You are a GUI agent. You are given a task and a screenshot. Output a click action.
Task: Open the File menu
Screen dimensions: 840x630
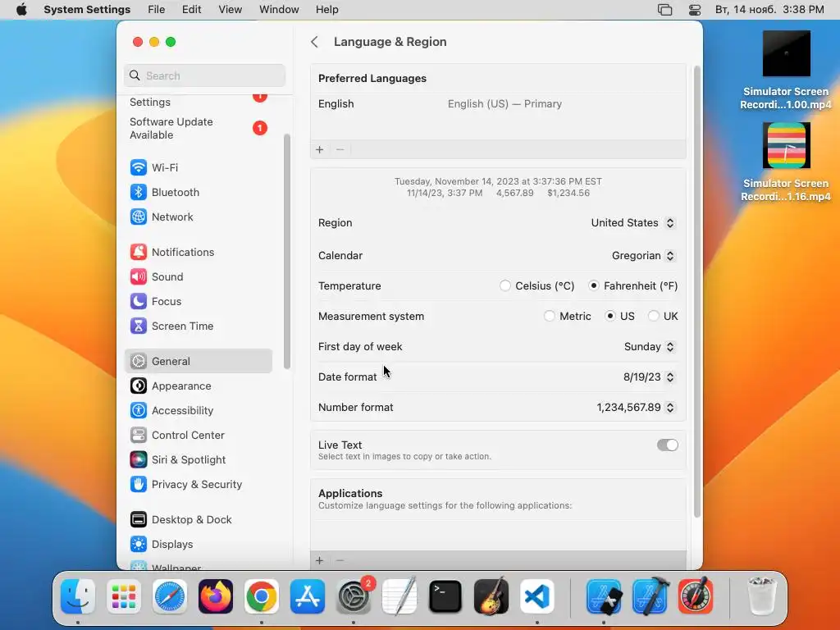[157, 10]
